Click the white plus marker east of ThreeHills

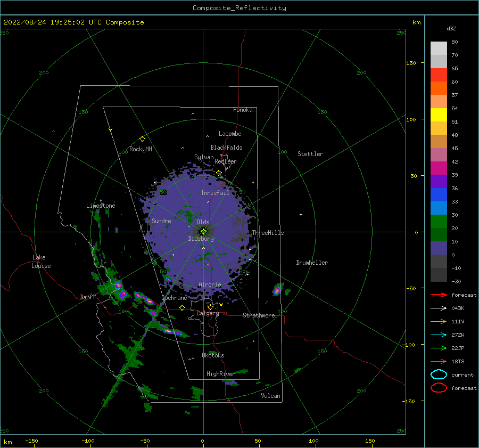(301, 214)
